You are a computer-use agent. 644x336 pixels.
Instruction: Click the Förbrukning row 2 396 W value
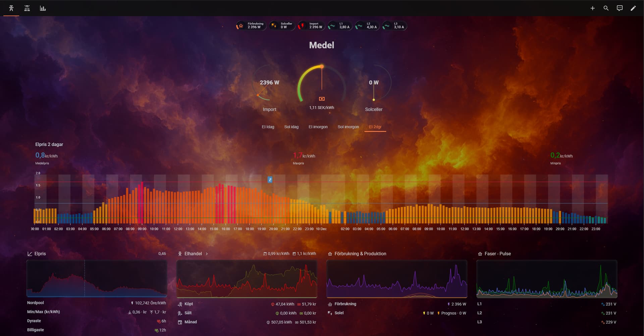(x=457, y=304)
